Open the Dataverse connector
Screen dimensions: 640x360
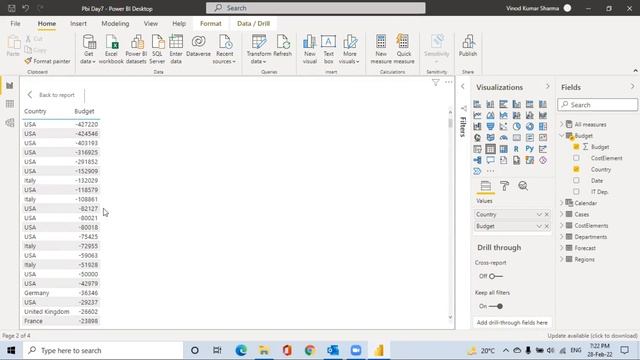coord(198,46)
